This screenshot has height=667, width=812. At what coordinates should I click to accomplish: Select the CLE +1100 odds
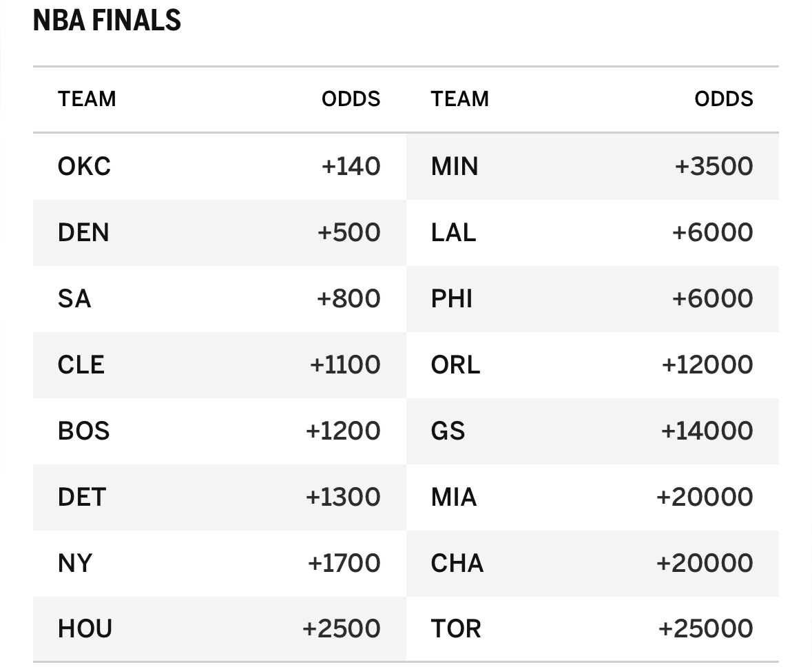coord(345,365)
